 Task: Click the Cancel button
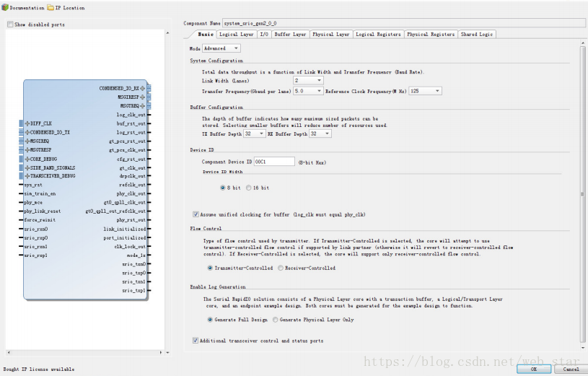[571, 370]
